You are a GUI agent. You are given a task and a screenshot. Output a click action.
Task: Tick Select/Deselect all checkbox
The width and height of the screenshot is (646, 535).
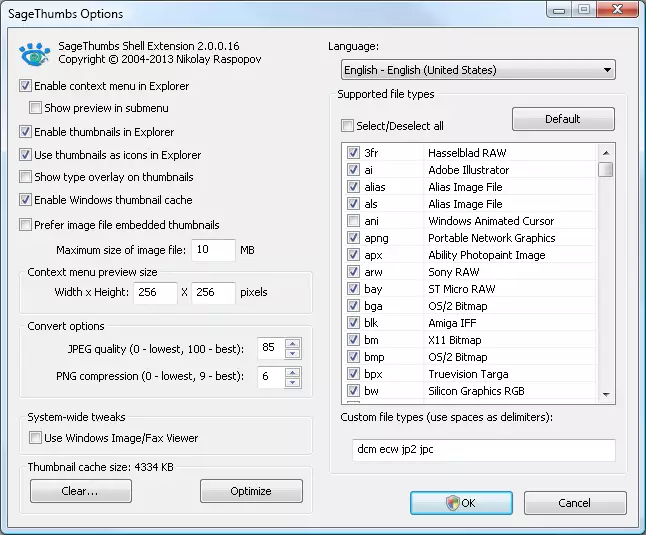347,126
